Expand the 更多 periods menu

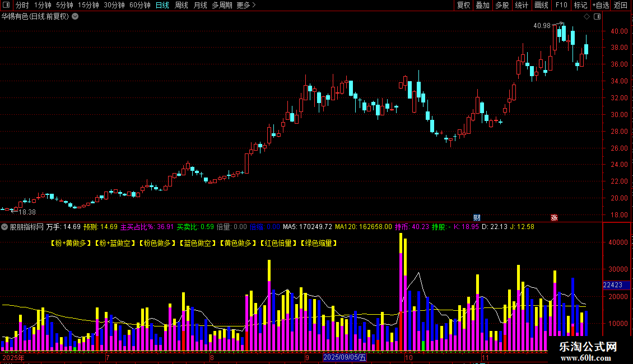246,5
